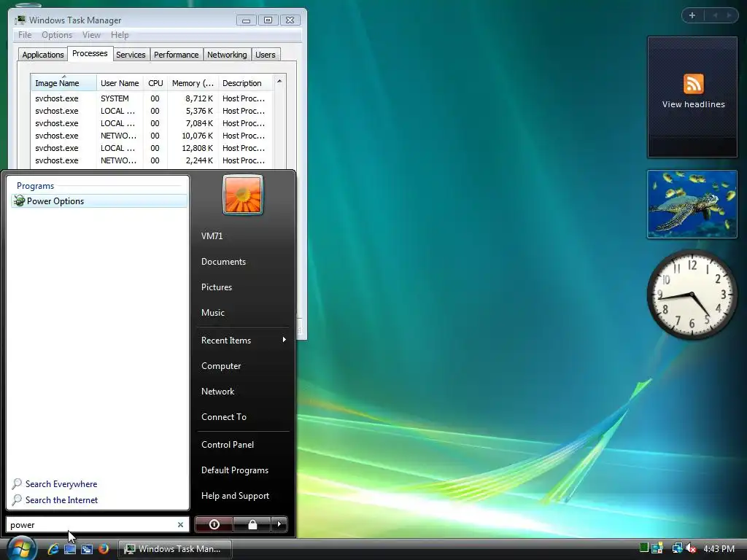Click Windows Task Manager taskbar button

175,549
